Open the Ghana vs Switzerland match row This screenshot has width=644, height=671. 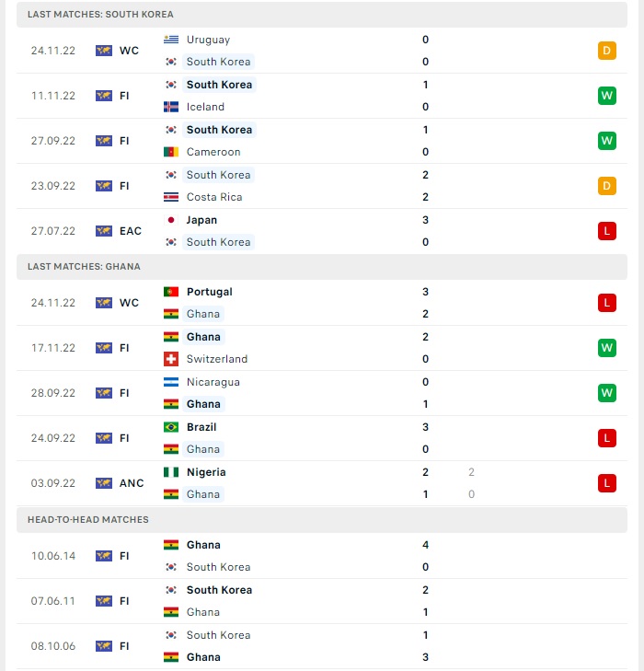322,348
